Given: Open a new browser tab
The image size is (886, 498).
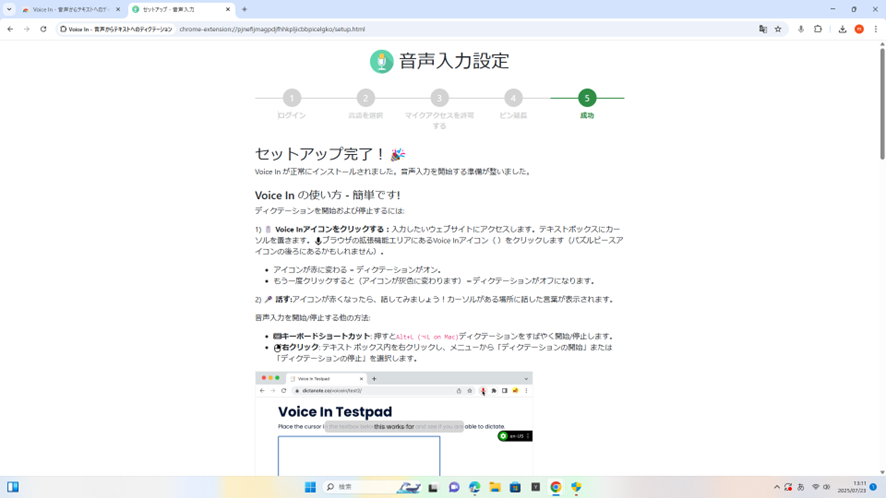Looking at the screenshot, I should pyautogui.click(x=245, y=9).
